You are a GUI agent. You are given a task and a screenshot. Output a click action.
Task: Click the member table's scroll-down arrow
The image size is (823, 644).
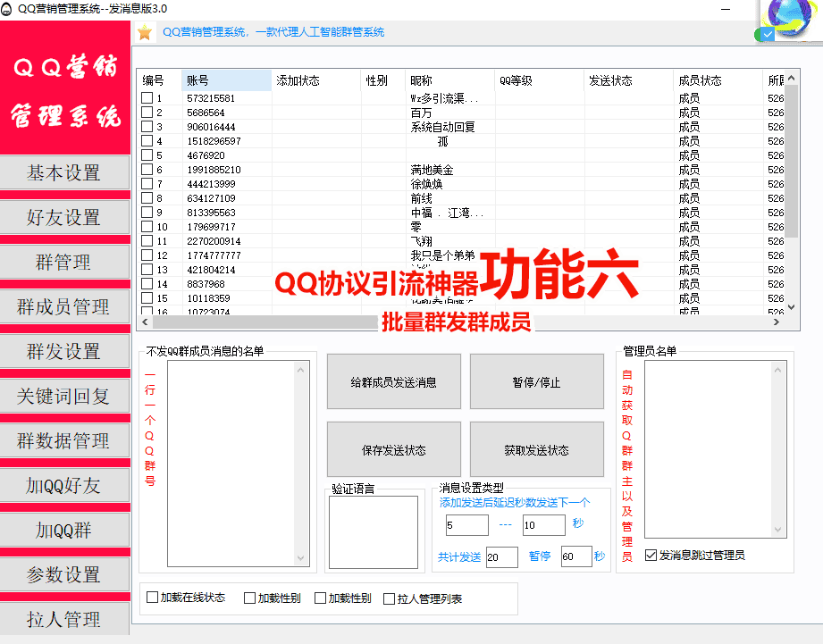792,307
